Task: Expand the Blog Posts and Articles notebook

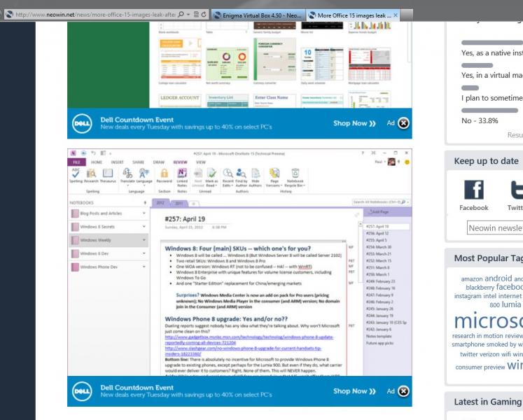Action: (144, 213)
